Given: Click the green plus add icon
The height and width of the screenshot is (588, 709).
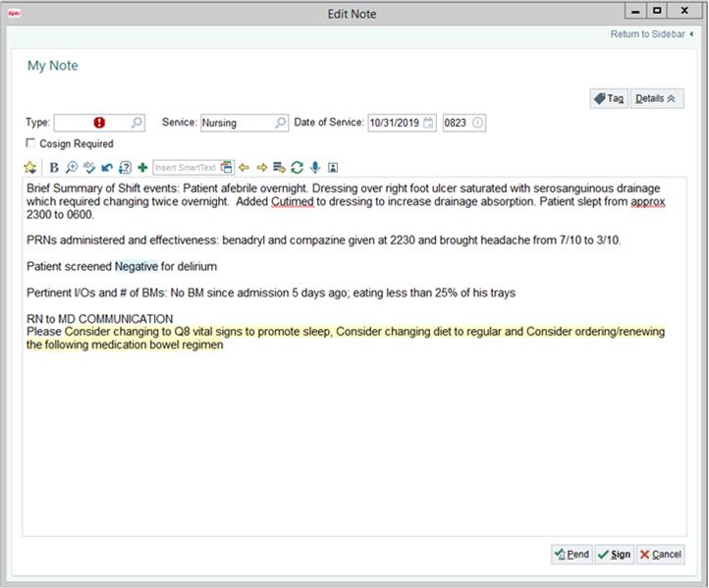Looking at the screenshot, I should pyautogui.click(x=142, y=168).
